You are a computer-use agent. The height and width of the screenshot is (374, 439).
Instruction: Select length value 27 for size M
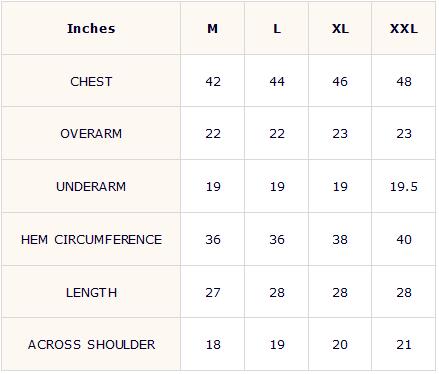[x=213, y=293]
